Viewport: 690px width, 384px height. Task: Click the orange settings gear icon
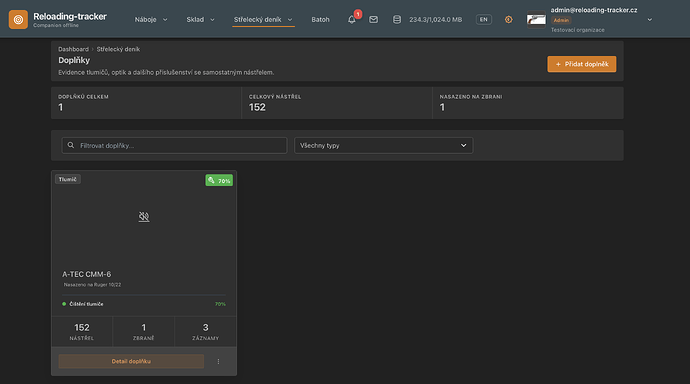click(x=508, y=19)
